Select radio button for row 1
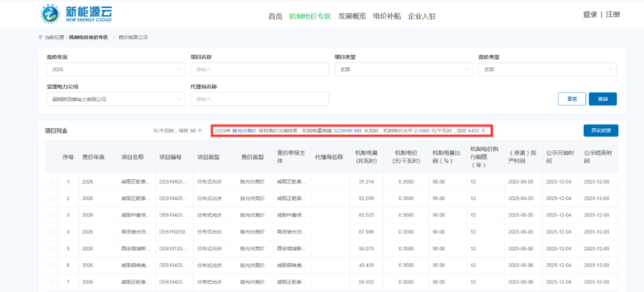This screenshot has width=644, height=292. pos(51,182)
